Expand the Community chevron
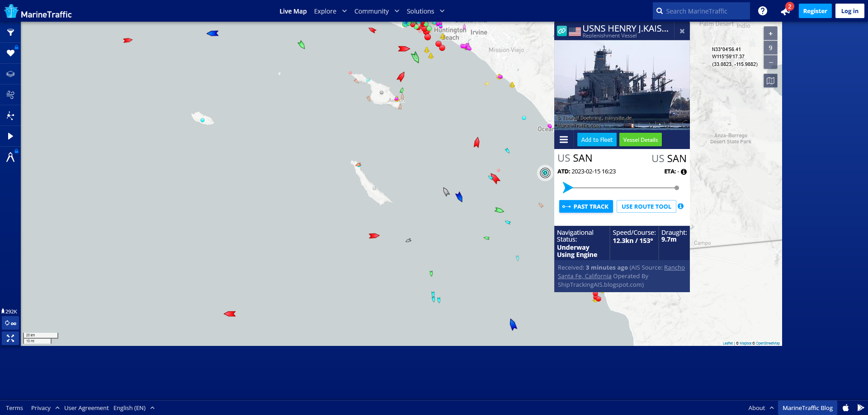Screen dimensions: 868x415 click(397, 11)
